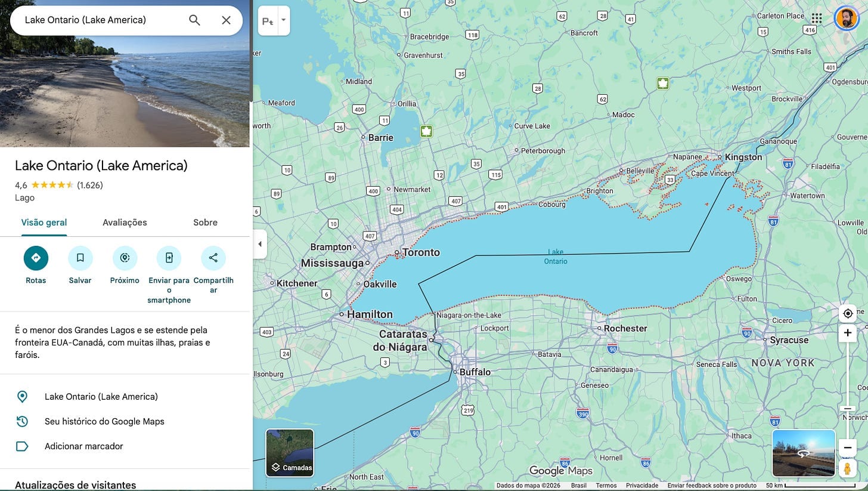Click the Syracuse city label
The height and width of the screenshot is (491, 868).
(x=789, y=340)
